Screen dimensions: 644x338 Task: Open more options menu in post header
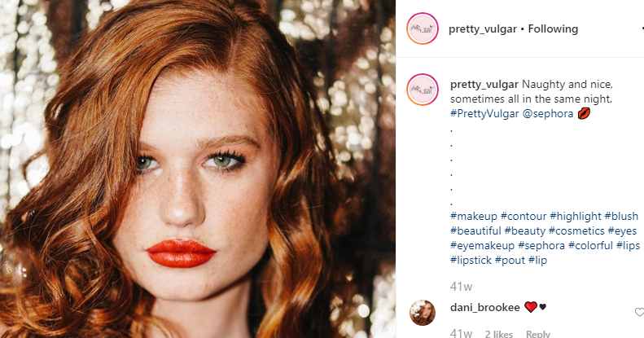(642, 29)
